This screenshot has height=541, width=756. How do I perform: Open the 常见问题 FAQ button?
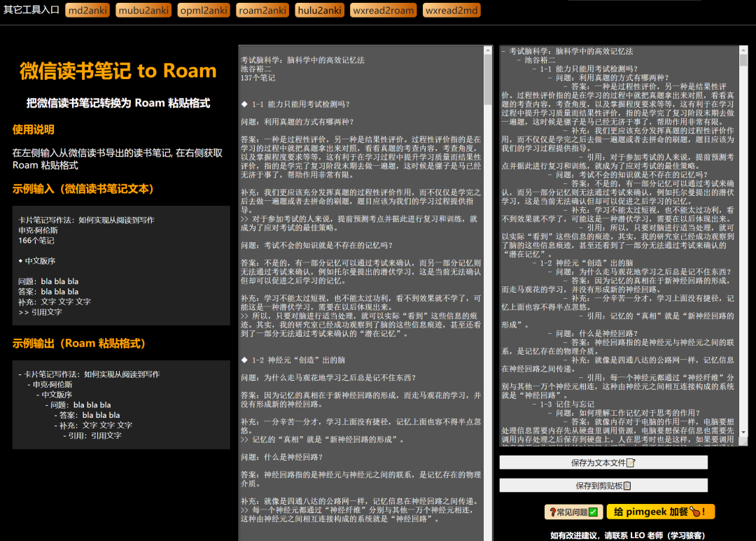tap(574, 512)
